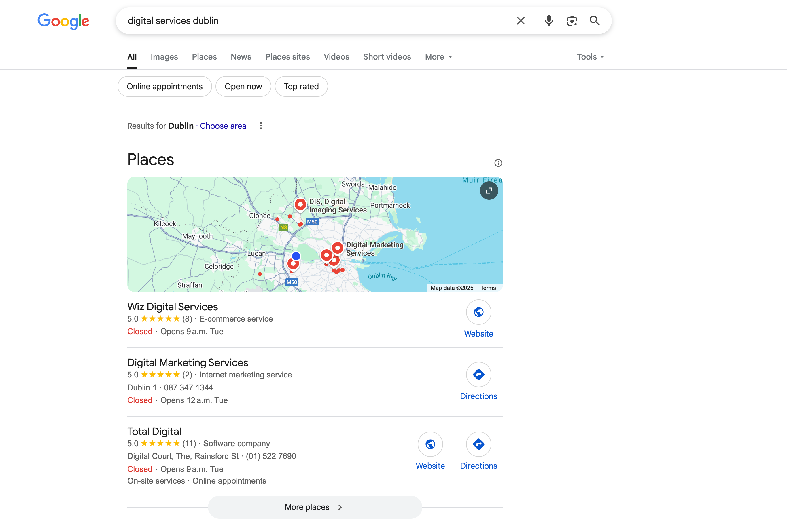787x532 pixels.
Task: Get Directions to Total Digital
Action: (x=478, y=444)
